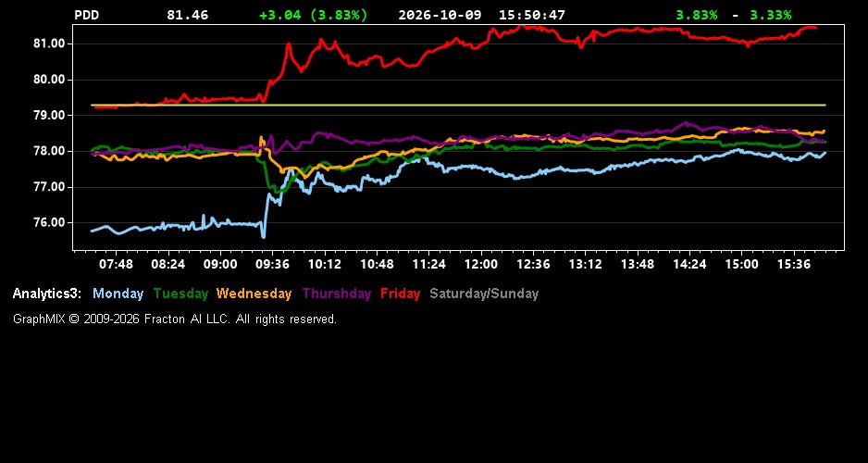Click the 15:36 time axis label
The height and width of the screenshot is (463, 868).
point(794,265)
